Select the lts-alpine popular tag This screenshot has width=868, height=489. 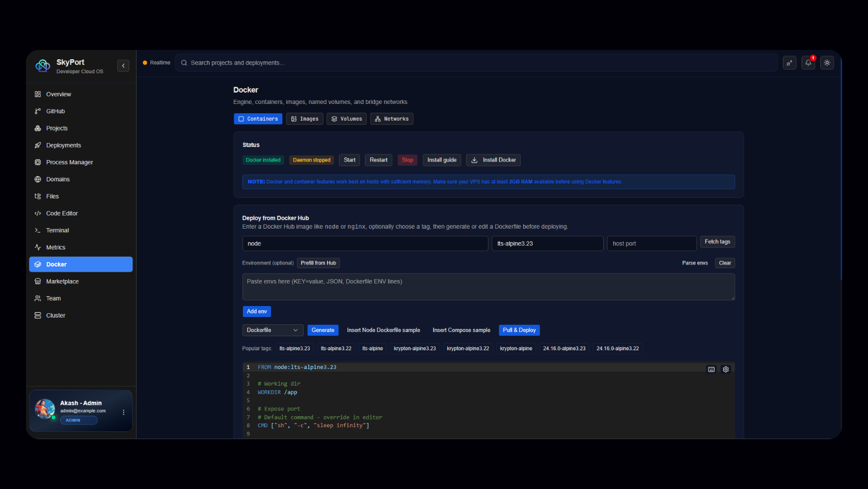pos(373,349)
